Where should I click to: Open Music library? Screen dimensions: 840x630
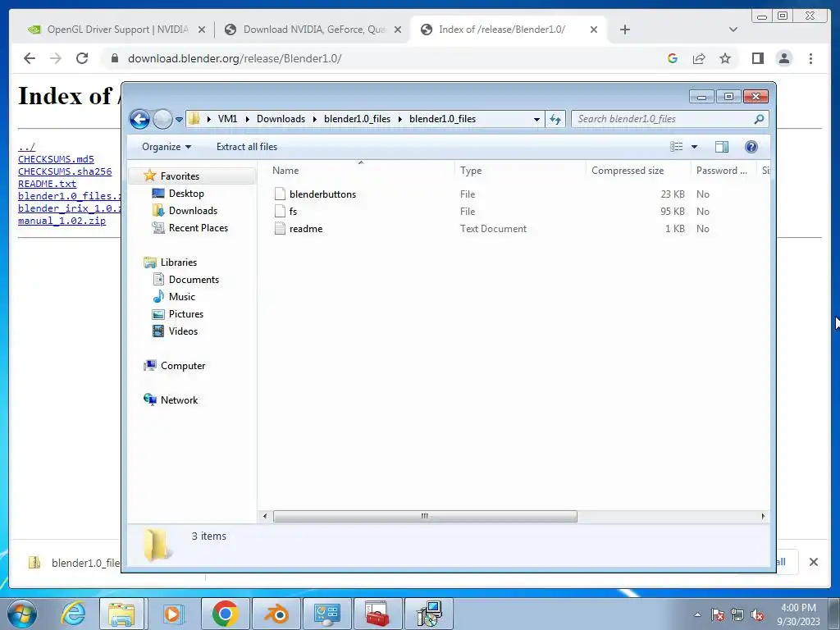(x=181, y=297)
